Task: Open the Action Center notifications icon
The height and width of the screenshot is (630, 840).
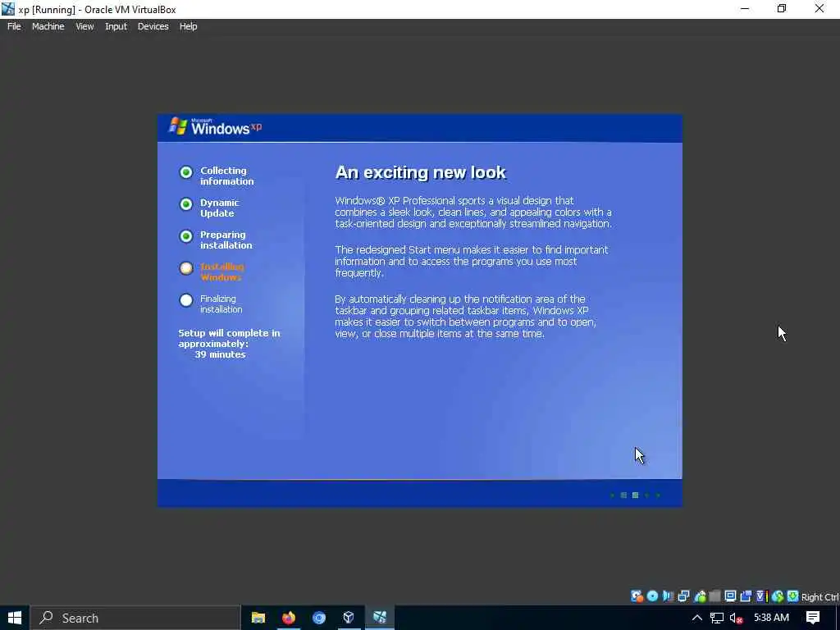Action: (813, 618)
